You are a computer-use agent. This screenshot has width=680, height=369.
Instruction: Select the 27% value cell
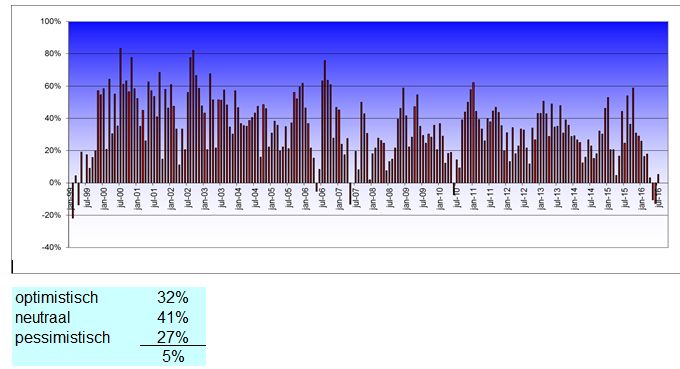tap(173, 337)
